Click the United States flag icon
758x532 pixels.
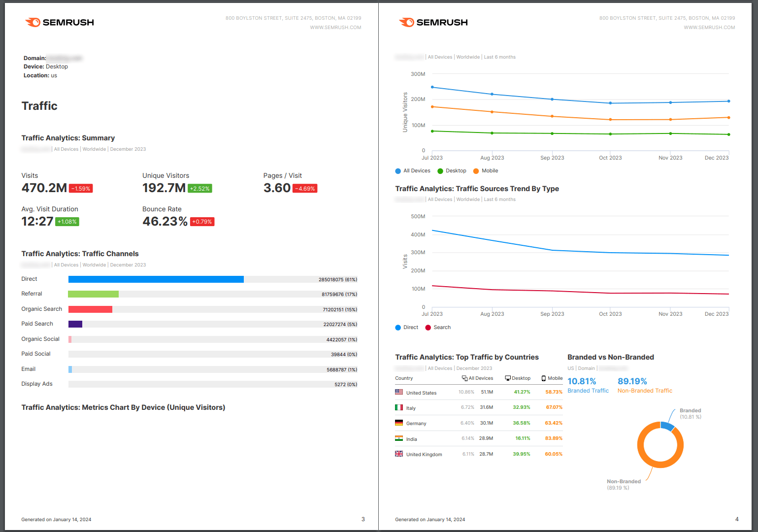(399, 392)
